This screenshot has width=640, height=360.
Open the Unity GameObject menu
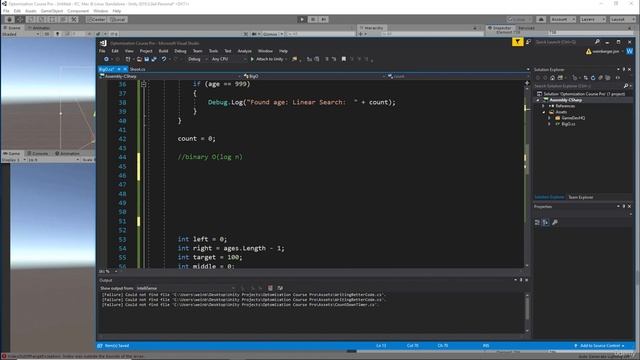52,11
